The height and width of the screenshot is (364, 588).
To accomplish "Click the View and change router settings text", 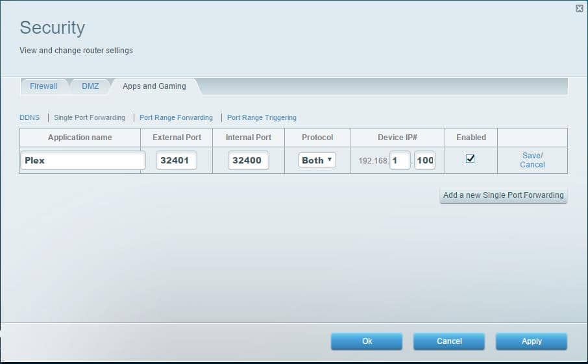I will pyautogui.click(x=76, y=51).
